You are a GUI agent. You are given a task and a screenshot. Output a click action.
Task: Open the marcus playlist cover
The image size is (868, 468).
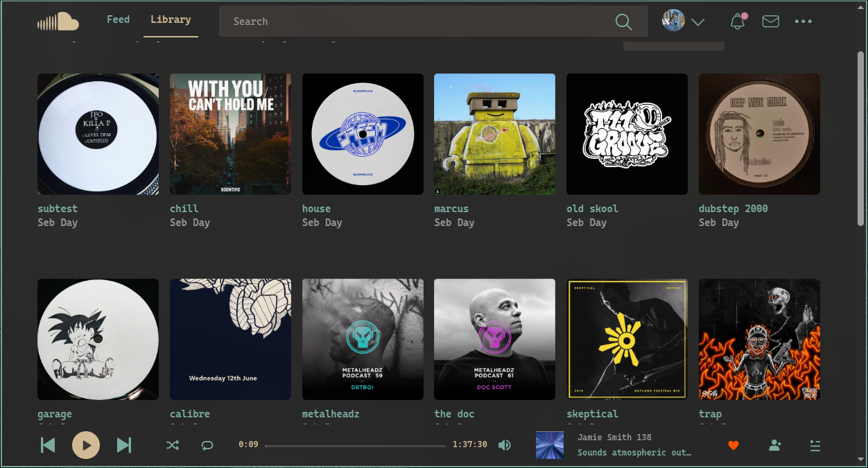point(495,135)
